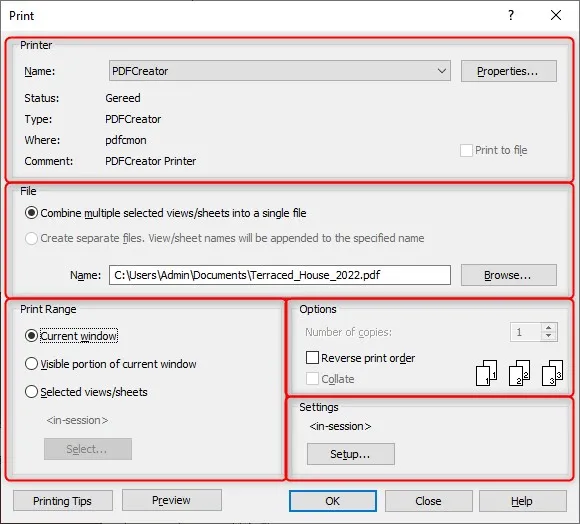Click the Select... button under Print Range
This screenshot has height=524, width=580.
point(88,449)
